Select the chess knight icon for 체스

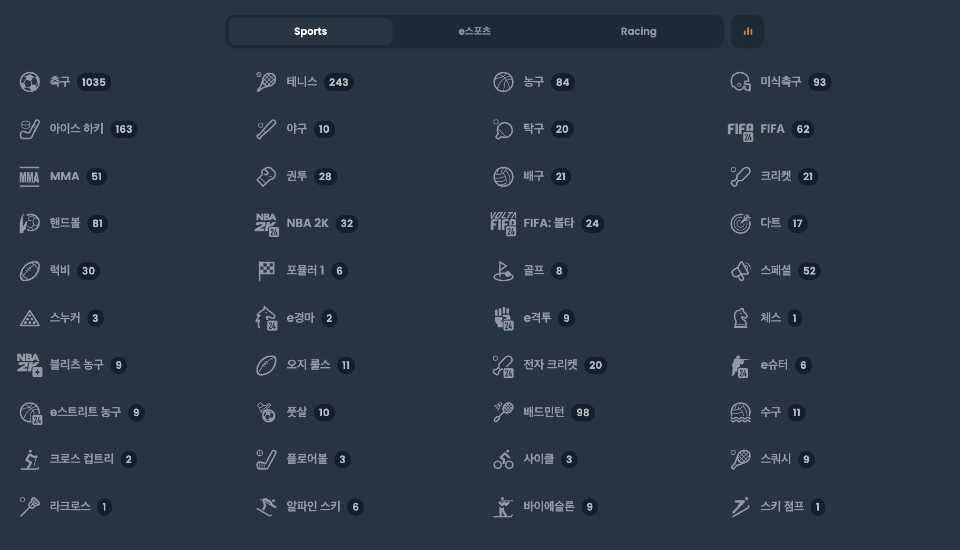740,318
